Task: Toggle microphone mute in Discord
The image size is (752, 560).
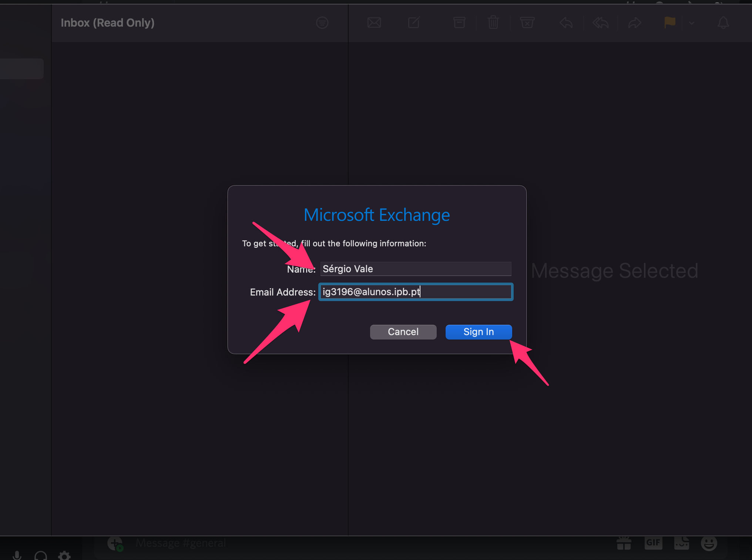Action: coord(17,555)
